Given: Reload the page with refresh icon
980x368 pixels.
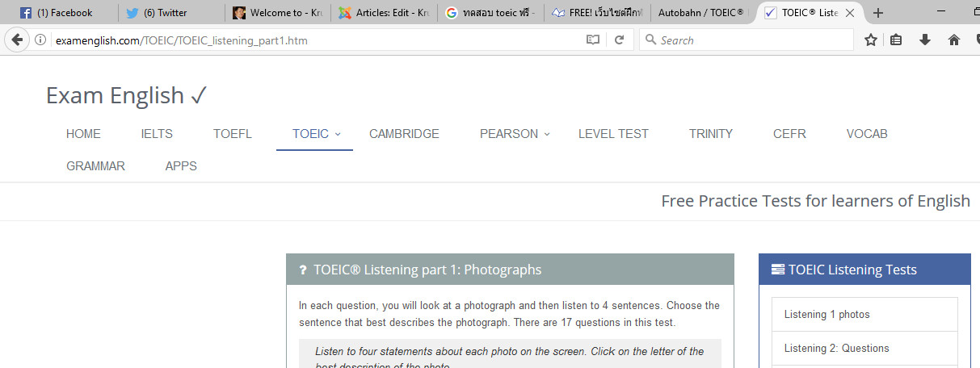Looking at the screenshot, I should click(619, 40).
